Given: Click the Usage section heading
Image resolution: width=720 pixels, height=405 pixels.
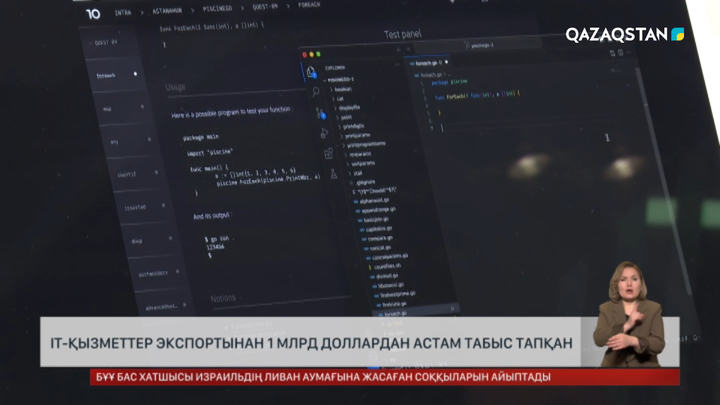Looking at the screenshot, I should pyautogui.click(x=175, y=87).
